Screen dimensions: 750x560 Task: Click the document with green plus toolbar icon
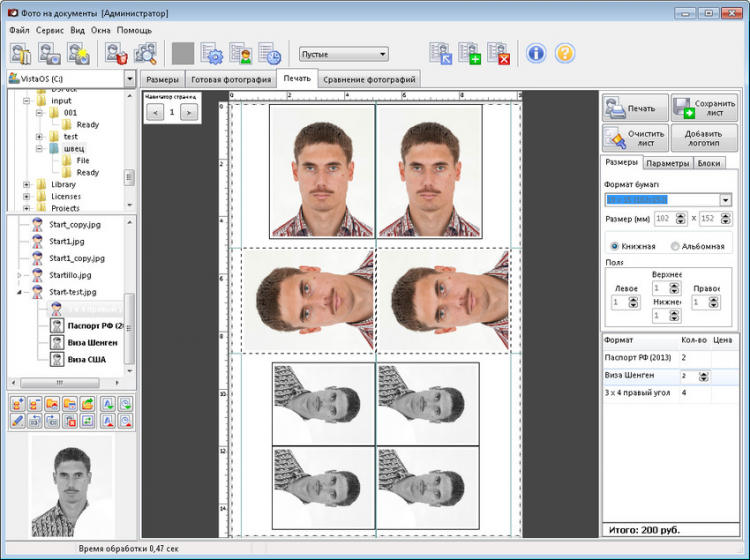click(x=469, y=54)
